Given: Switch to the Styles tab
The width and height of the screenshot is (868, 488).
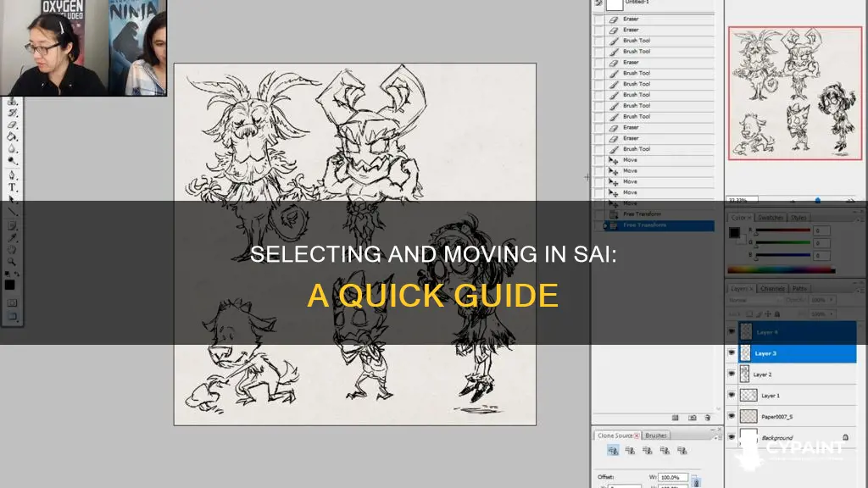Looking at the screenshot, I should tap(798, 218).
